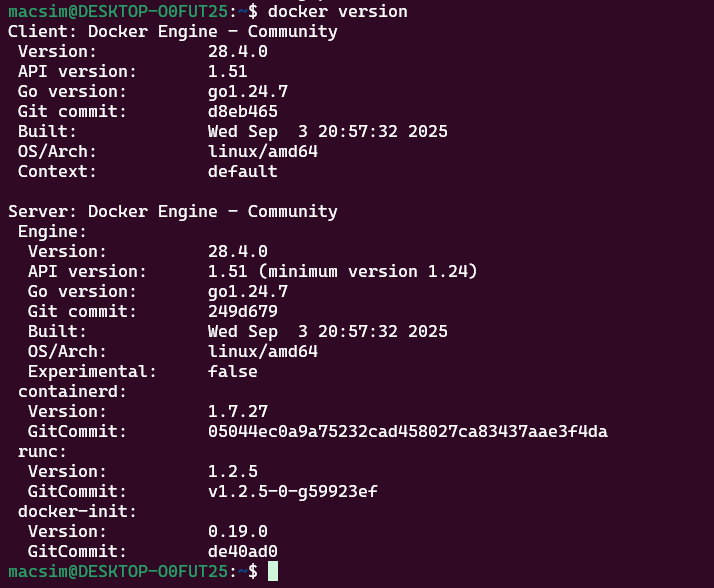
Task: Click the long containerd GitCommit hash
Action: 407,431
